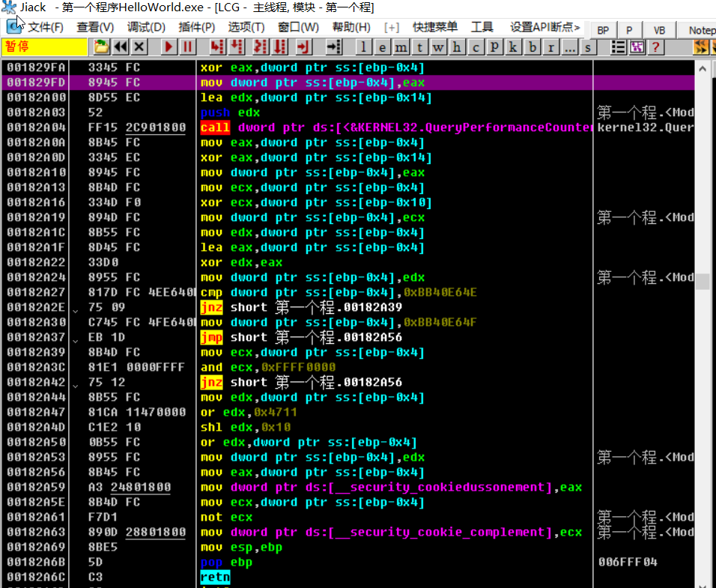
Task: Click hex bytes 'FF15 2C901800'
Action: pyautogui.click(x=137, y=127)
